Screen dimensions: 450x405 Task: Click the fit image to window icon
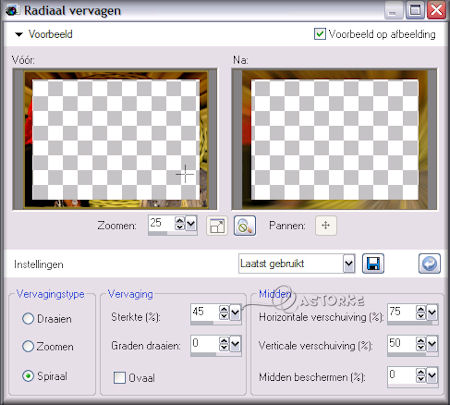tap(217, 226)
